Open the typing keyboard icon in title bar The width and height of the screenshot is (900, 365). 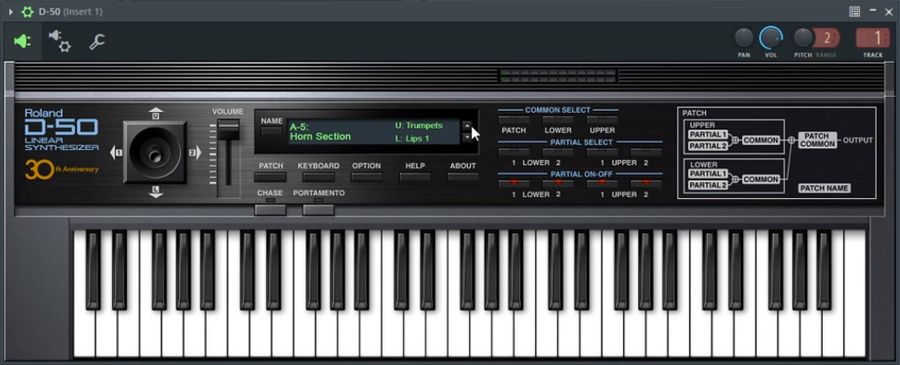pyautogui.click(x=854, y=11)
